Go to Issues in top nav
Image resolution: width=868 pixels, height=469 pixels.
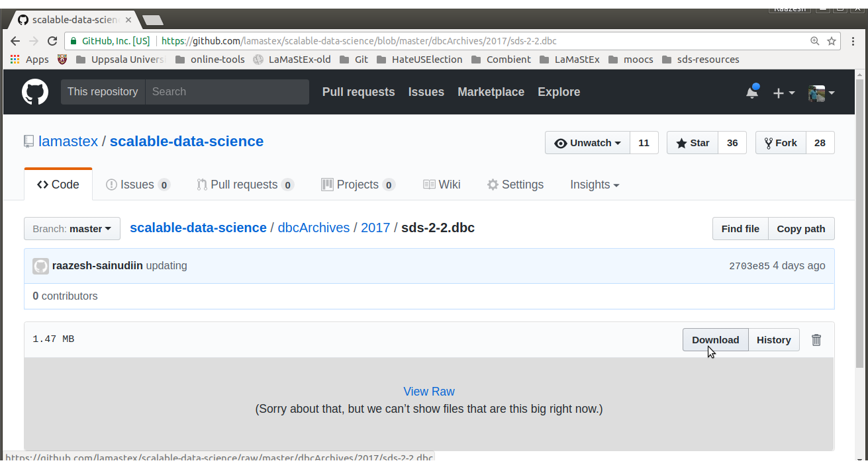426,92
